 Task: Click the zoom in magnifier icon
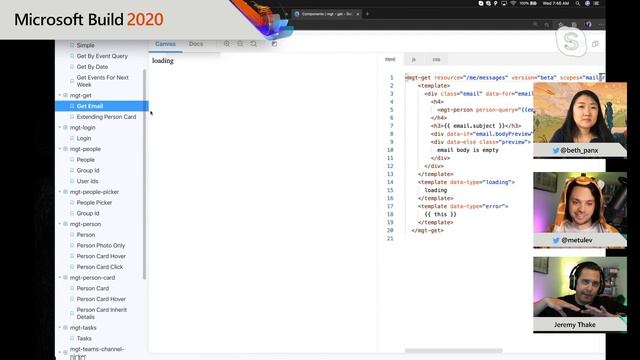click(x=227, y=43)
